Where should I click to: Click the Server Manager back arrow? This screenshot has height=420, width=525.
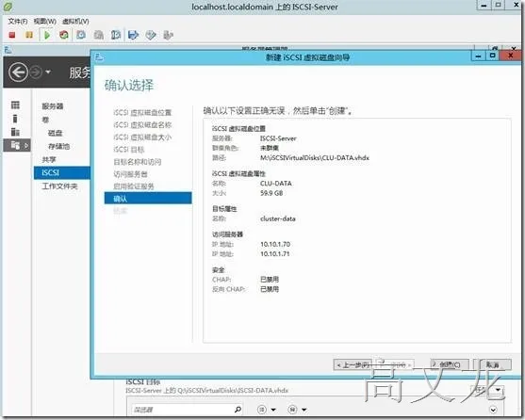[x=18, y=72]
